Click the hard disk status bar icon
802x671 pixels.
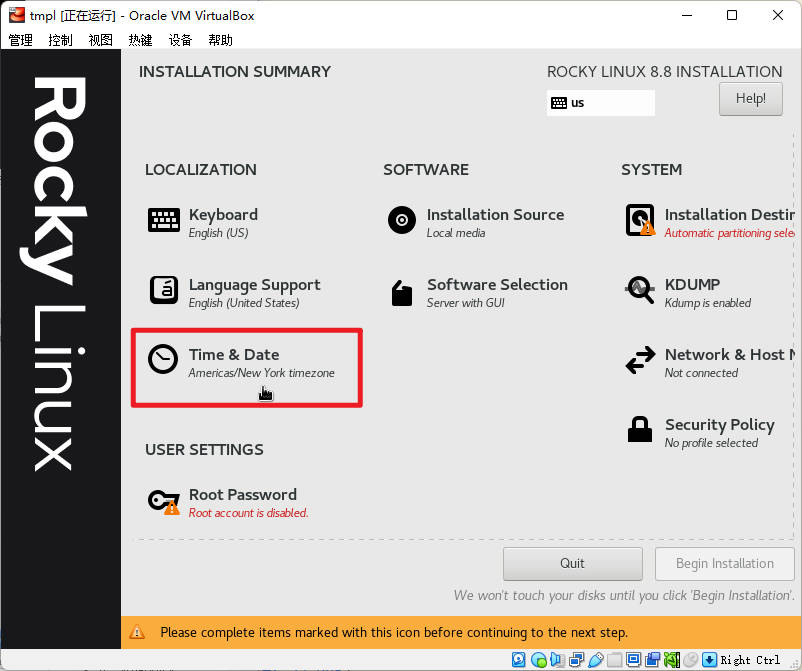pos(518,660)
